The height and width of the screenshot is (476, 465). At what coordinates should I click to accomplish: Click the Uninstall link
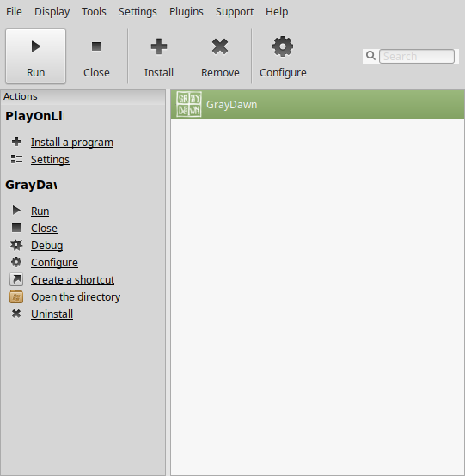52,314
